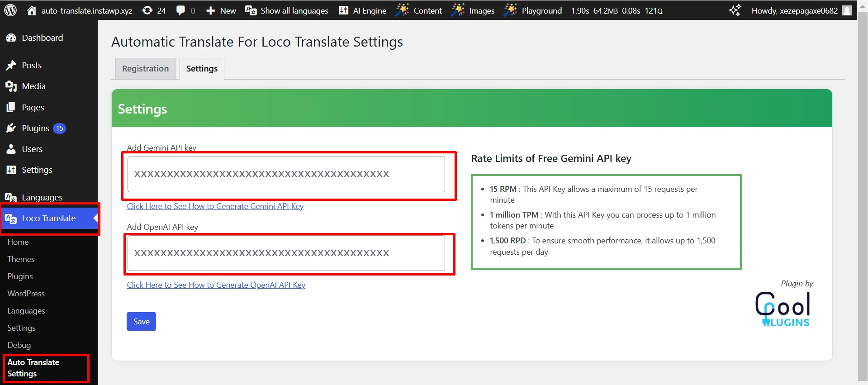The height and width of the screenshot is (385, 868).
Task: Open the Generate OpenAI API Key link
Action: [216, 285]
